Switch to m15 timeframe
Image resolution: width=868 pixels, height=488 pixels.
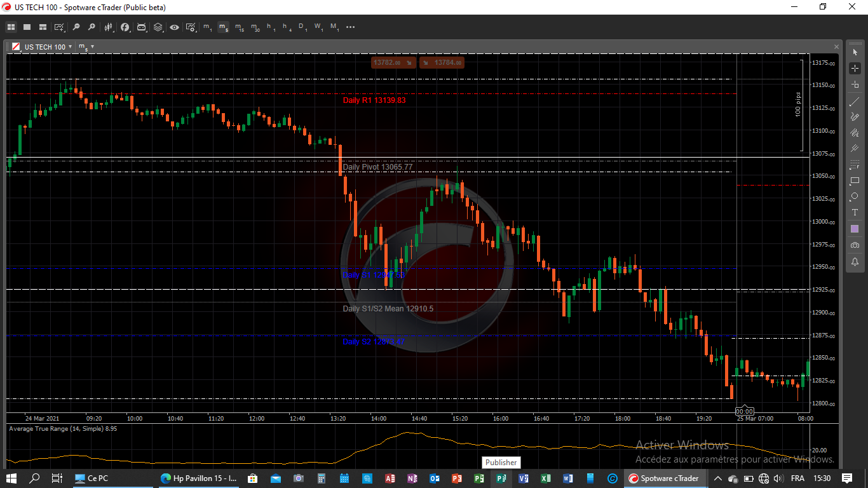coord(239,27)
